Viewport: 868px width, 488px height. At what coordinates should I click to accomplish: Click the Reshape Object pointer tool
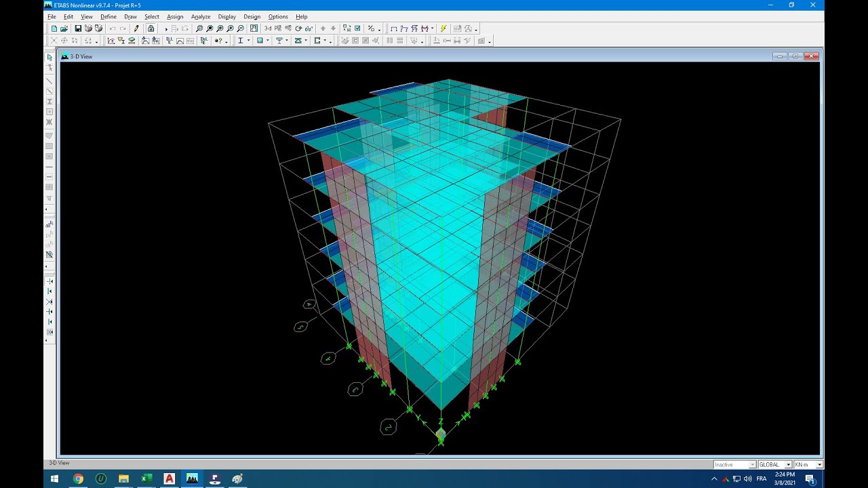50,68
